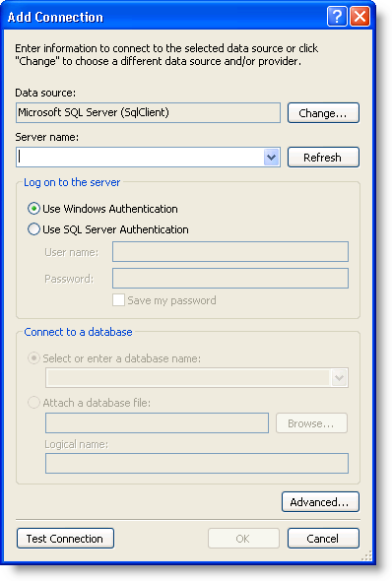This screenshot has height=581, width=392.
Task: Confirm with the OK button
Action: tap(243, 539)
